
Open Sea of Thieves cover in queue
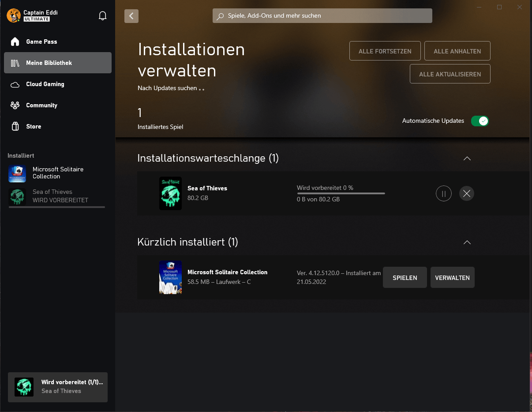coord(170,193)
